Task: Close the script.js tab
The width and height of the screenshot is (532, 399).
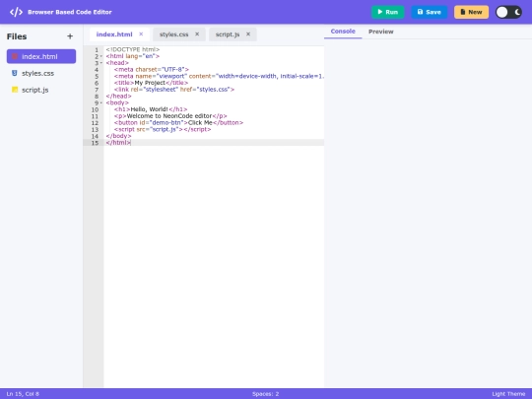Action: [x=248, y=33]
